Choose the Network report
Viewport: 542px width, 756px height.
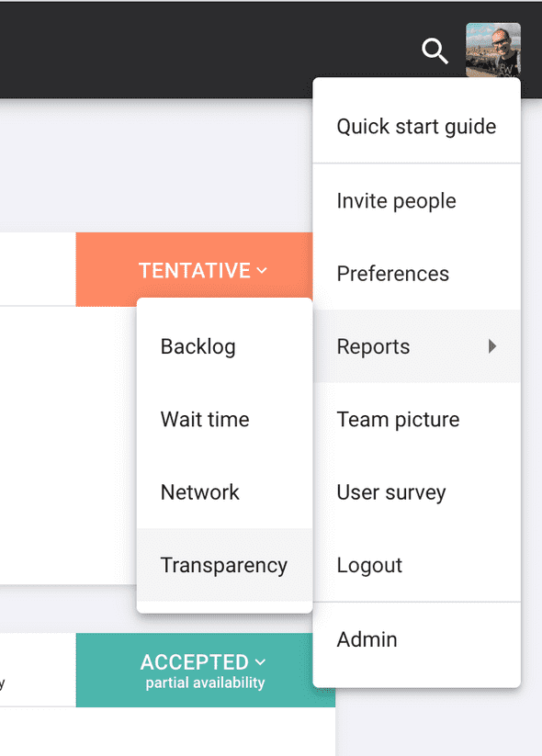coord(225,492)
